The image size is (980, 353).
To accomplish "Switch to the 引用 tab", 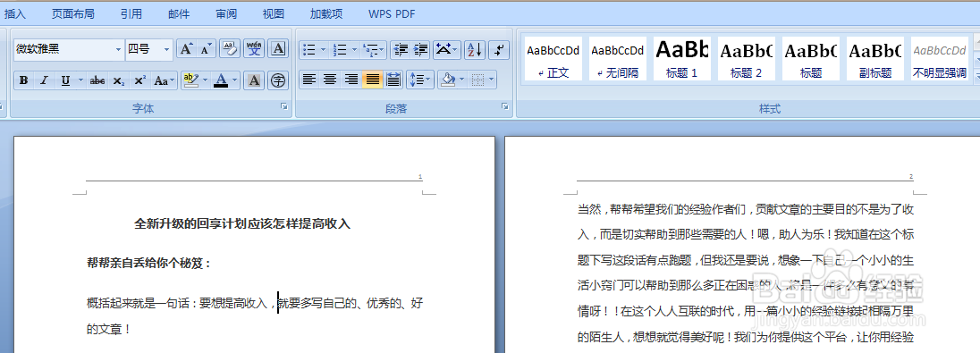I will [131, 13].
